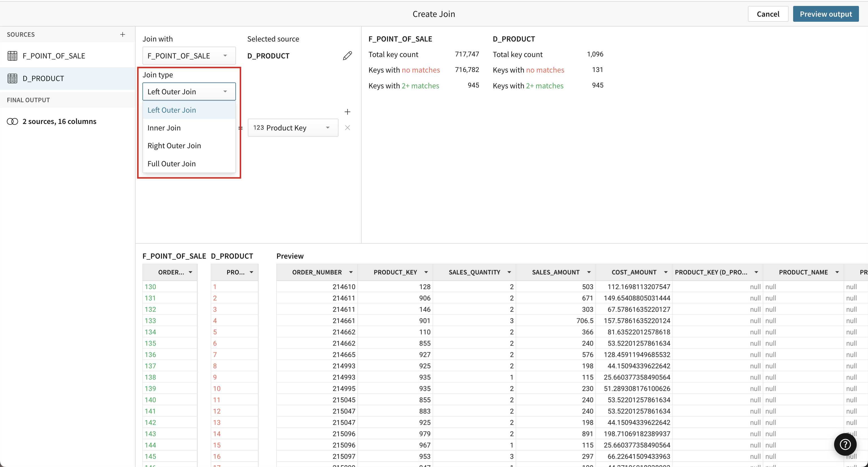Select 2 sources, 16 columns final output
The height and width of the screenshot is (467, 868).
coord(68,121)
